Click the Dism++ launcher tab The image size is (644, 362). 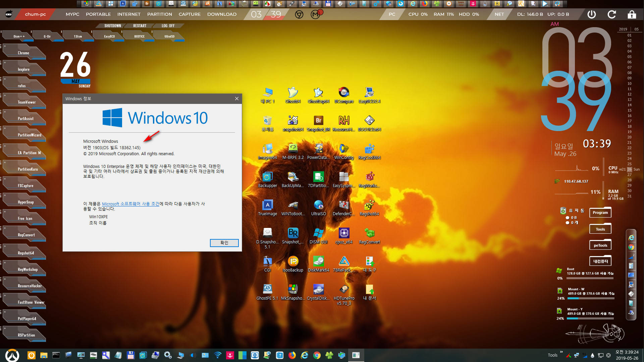pos(19,36)
